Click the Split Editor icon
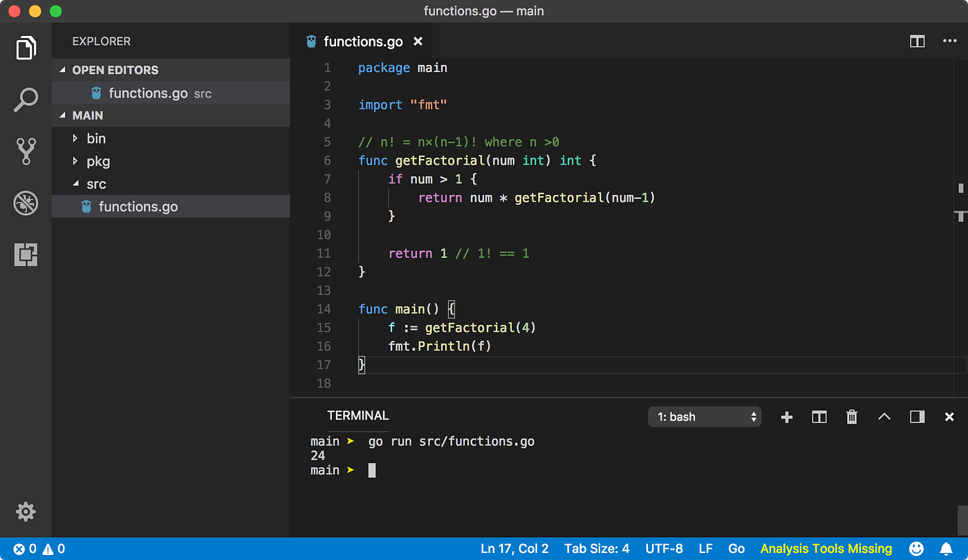Viewport: 968px width, 560px height. (x=917, y=41)
